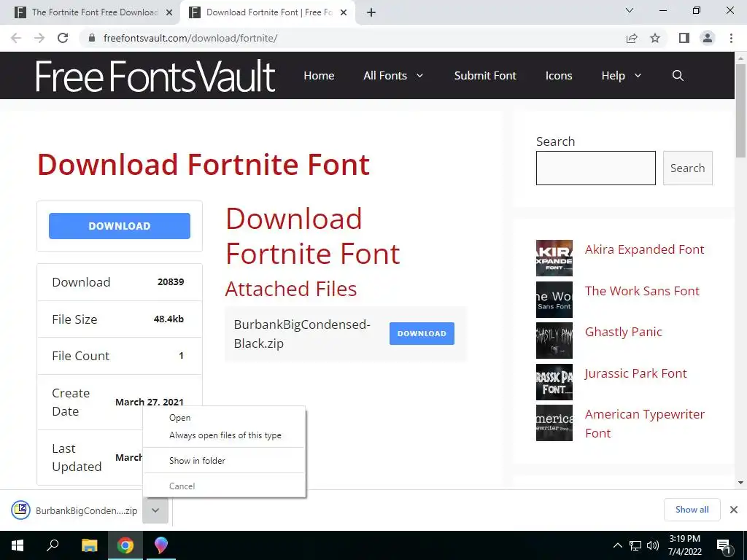Bookmark this page with star icon

[x=655, y=38]
